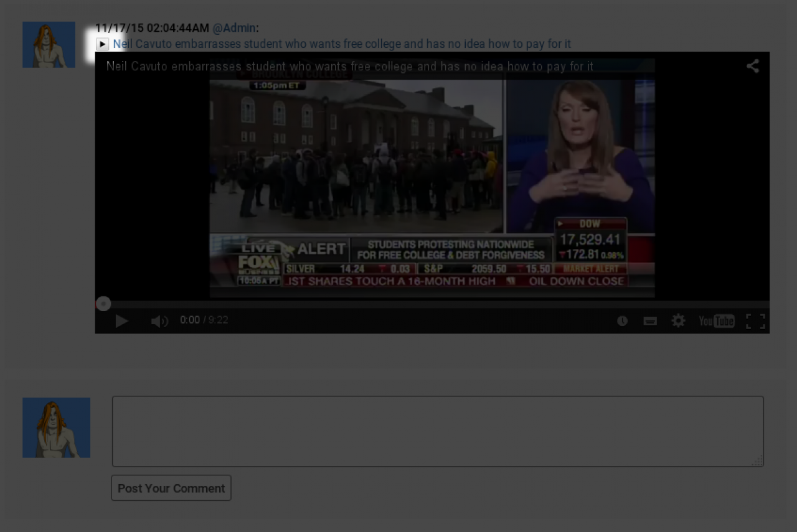Click the video progress bar scrubber handle
This screenshot has width=797, height=532.
(x=103, y=304)
